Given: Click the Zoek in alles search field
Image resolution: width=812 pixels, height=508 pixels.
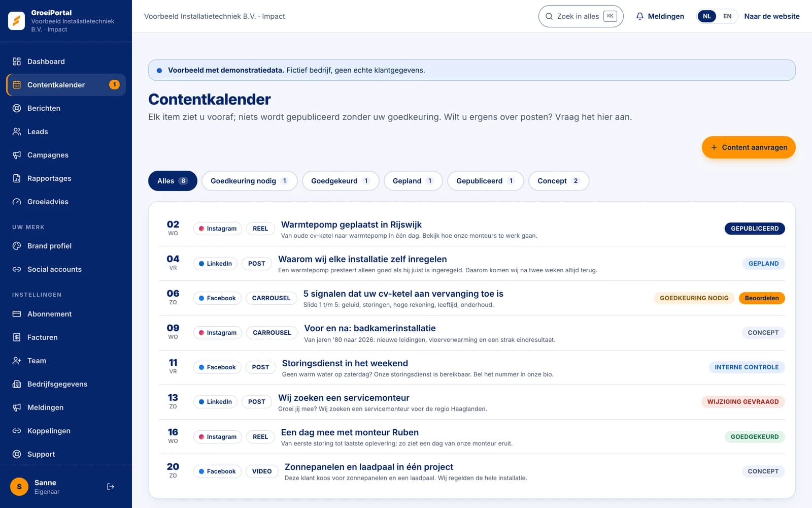Looking at the screenshot, I should coord(581,16).
